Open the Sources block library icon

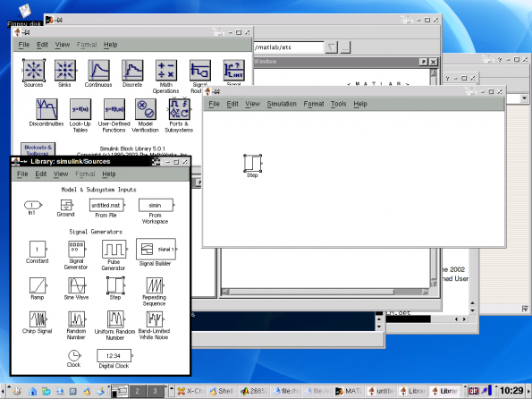[x=34, y=71]
